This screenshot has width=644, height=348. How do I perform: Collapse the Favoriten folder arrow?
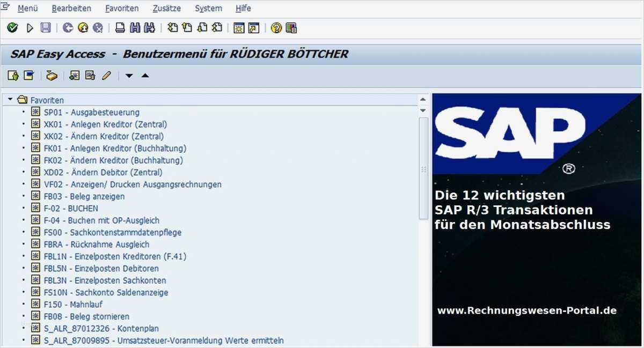[x=10, y=100]
